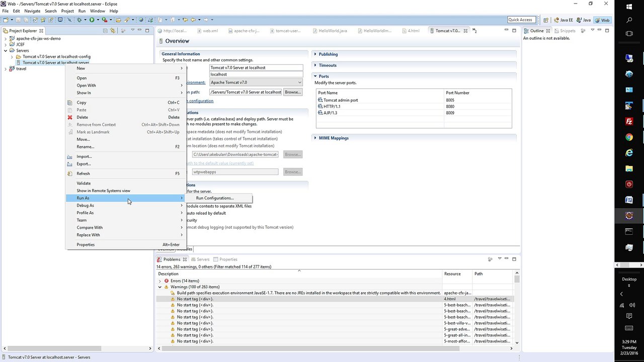Close the Tomcat v7.0 editor tab
Viewport: 644px width, 362px height.
click(x=465, y=31)
